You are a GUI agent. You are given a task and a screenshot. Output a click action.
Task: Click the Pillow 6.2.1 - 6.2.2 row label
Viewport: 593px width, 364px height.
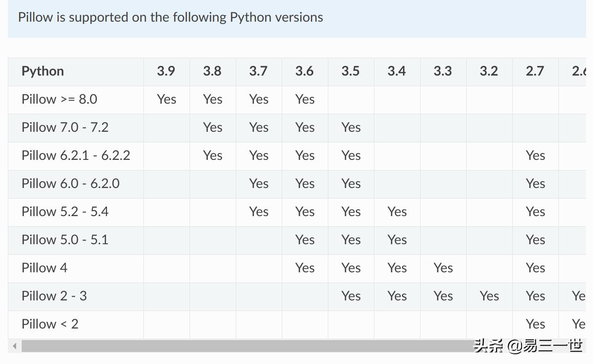(76, 155)
